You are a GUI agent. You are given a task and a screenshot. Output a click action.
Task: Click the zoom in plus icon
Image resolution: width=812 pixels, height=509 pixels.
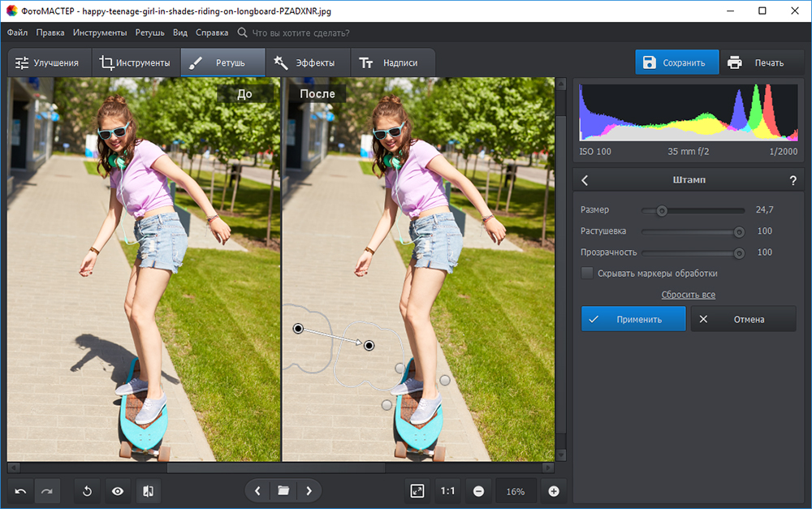pyautogui.click(x=554, y=491)
